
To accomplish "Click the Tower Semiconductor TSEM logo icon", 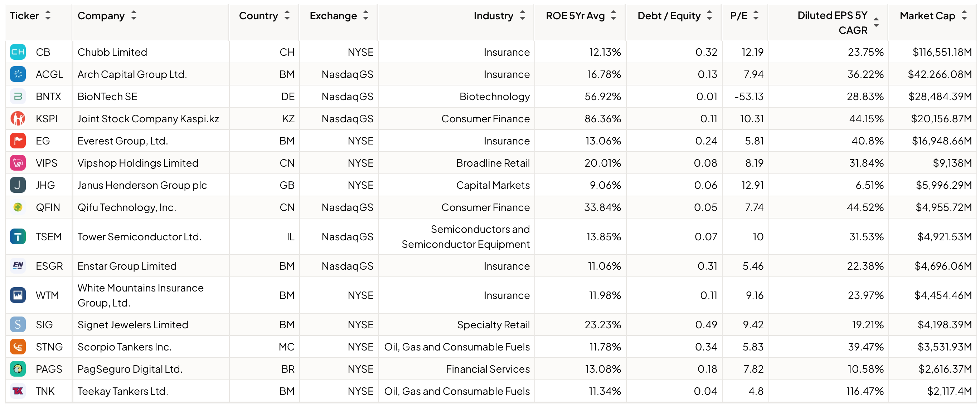I will pos(18,237).
